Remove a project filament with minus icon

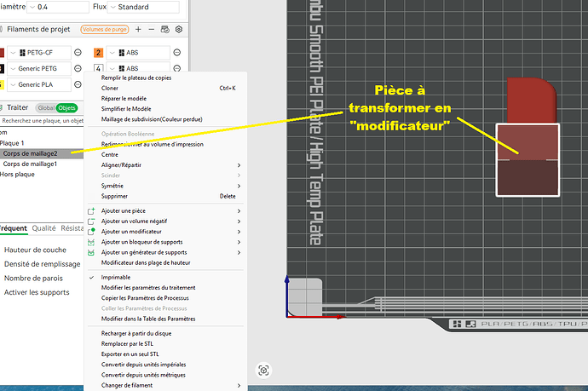click(x=152, y=29)
